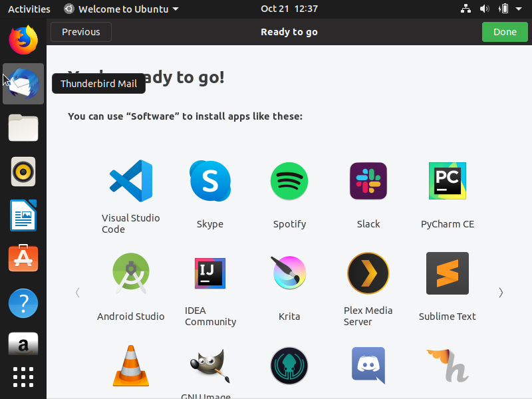Select the Plex Media Server icon

[x=368, y=273]
